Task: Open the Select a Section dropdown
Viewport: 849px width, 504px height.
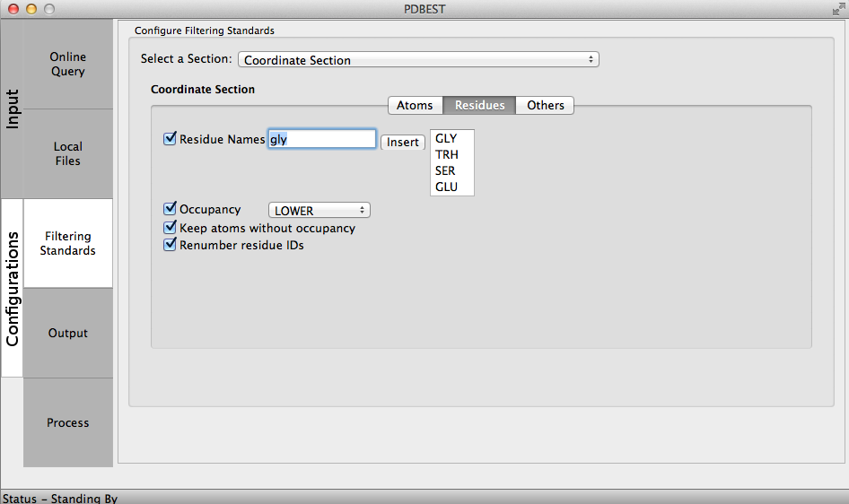Action: (418, 60)
